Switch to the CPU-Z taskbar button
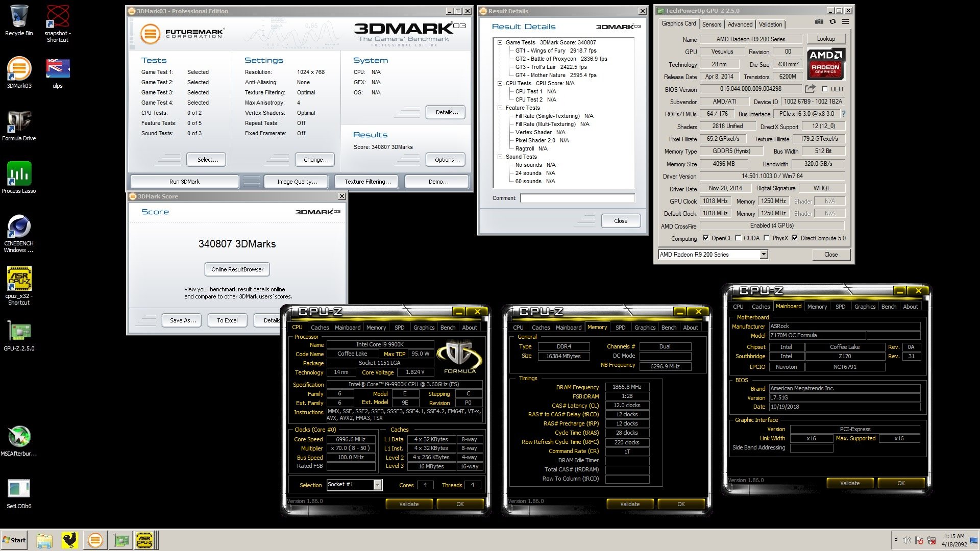980x551 pixels. coord(144,540)
